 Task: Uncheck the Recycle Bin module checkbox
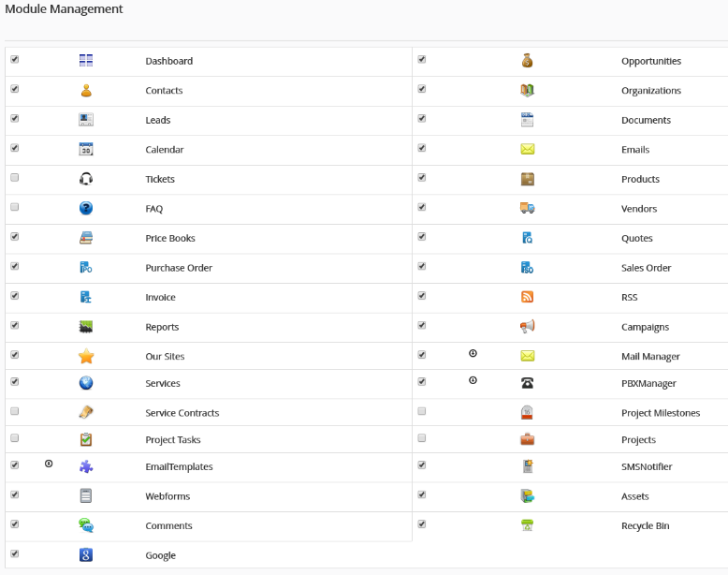[x=422, y=524]
